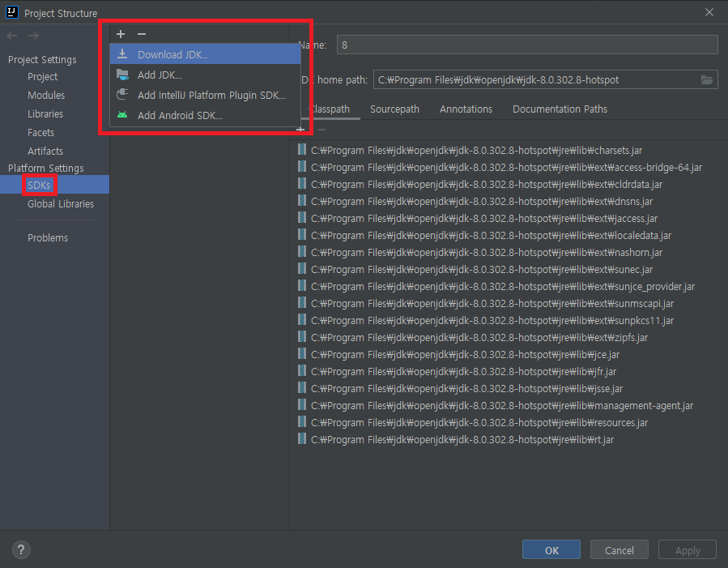Viewport: 728px width, 568px height.
Task: Click the Apply button
Action: pos(688,550)
